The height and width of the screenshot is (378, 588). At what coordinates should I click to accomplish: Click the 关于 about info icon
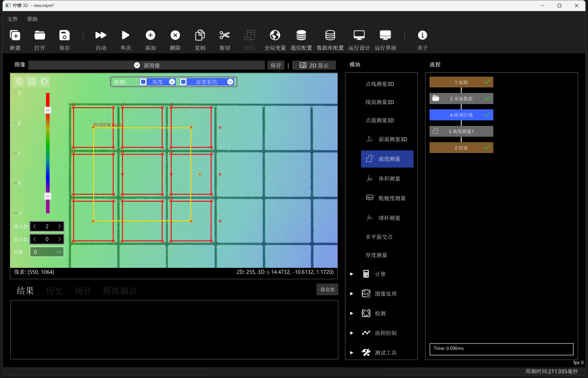coord(422,35)
